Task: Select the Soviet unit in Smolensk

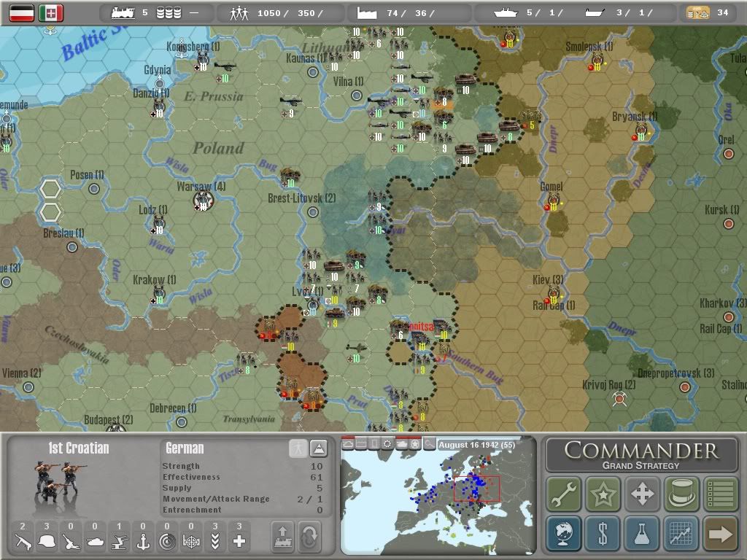Action: coord(597,62)
